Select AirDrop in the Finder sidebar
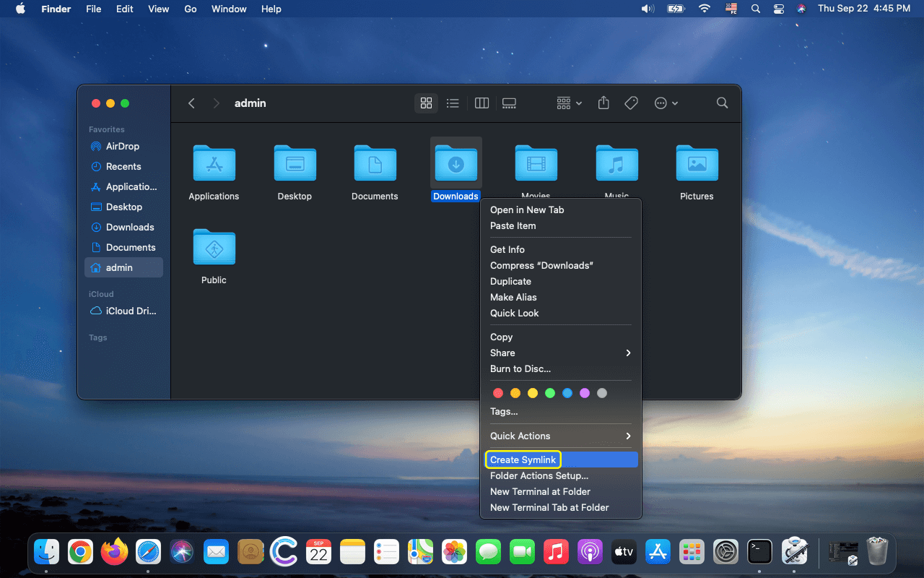 pos(120,146)
